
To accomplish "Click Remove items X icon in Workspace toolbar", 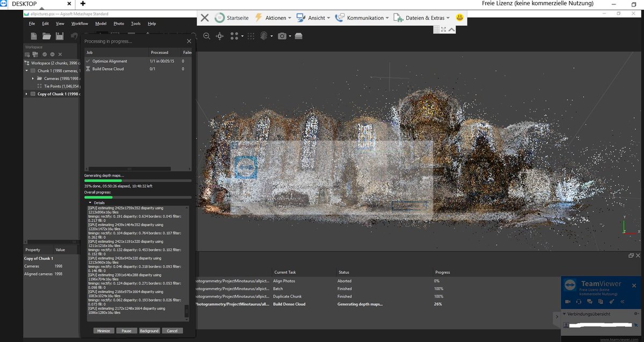I will 60,54.
